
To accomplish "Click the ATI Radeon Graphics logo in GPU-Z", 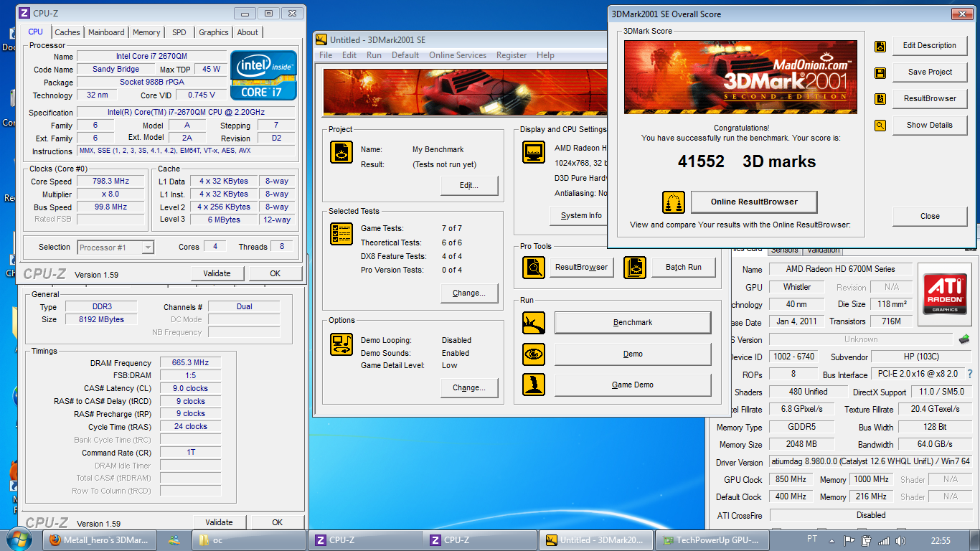I will click(x=945, y=294).
